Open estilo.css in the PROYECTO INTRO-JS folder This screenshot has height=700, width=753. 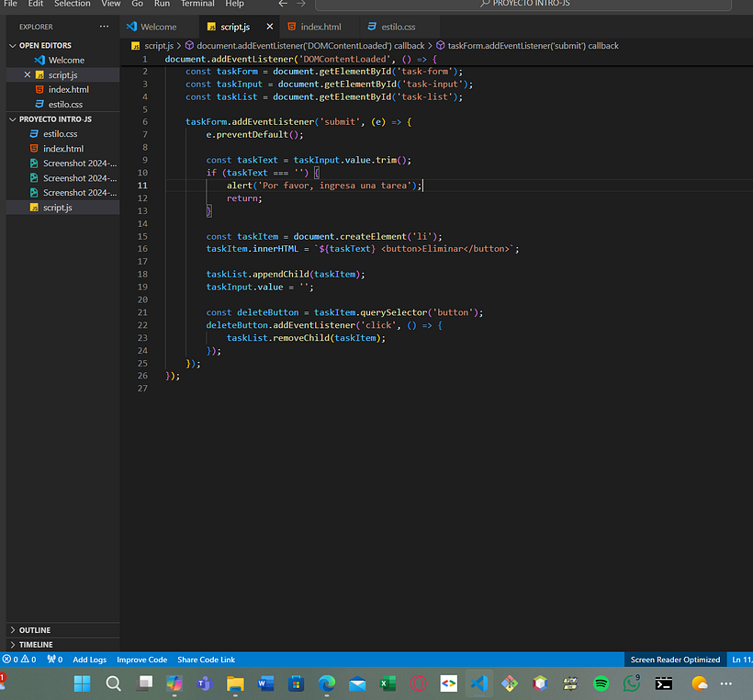point(63,134)
